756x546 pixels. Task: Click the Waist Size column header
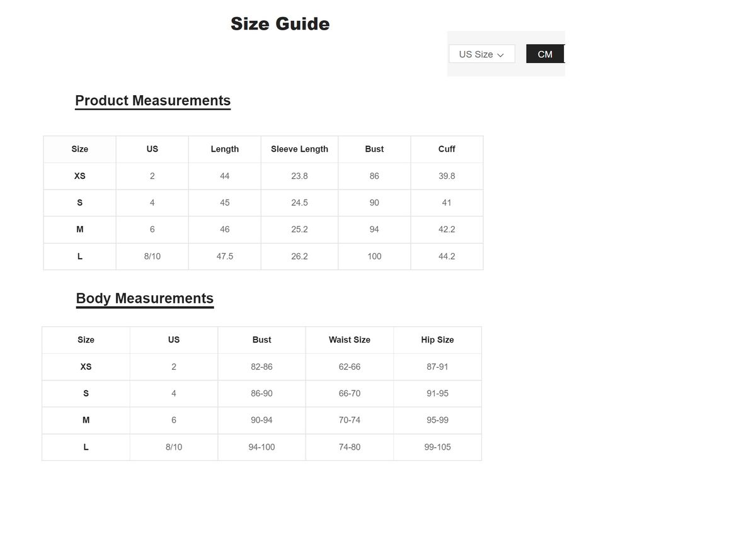350,340
